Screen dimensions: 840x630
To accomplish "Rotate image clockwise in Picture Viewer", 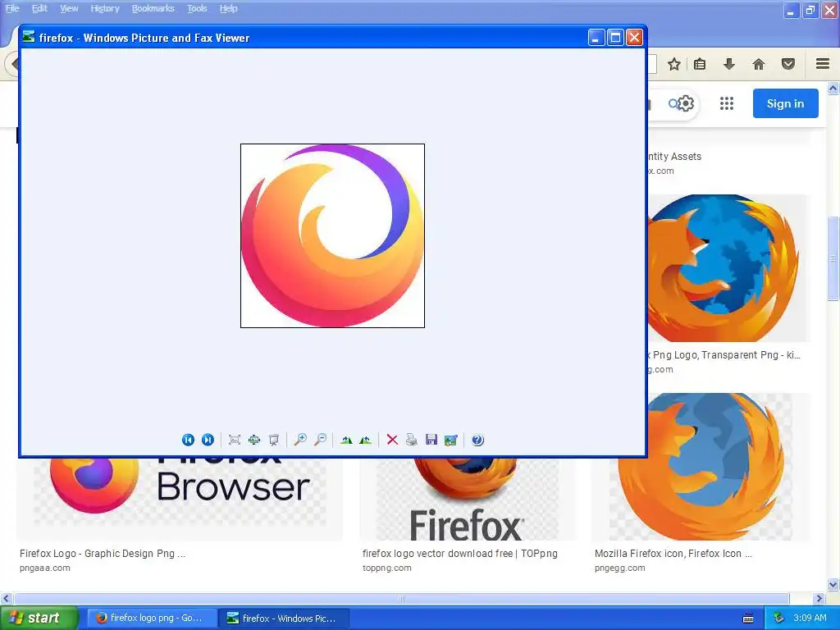I will pos(346,440).
